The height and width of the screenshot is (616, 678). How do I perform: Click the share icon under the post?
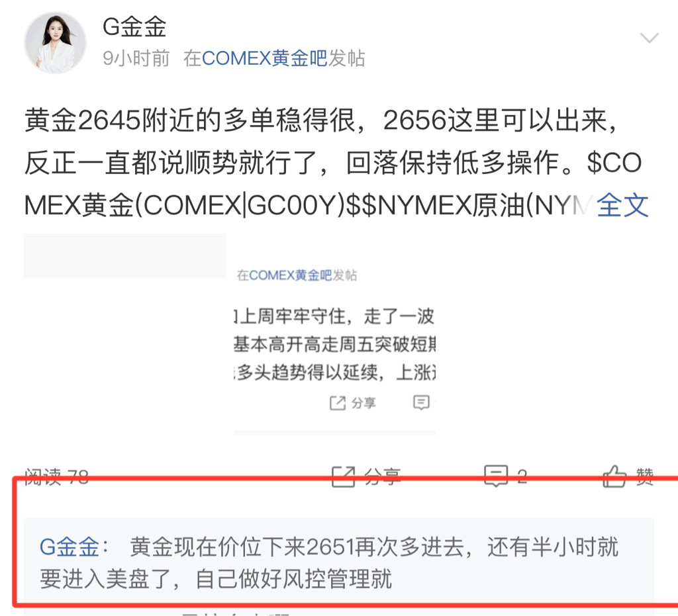pos(344,476)
